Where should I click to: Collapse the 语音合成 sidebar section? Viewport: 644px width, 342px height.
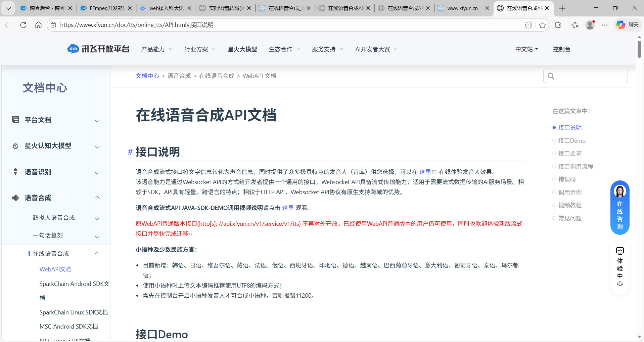click(97, 198)
